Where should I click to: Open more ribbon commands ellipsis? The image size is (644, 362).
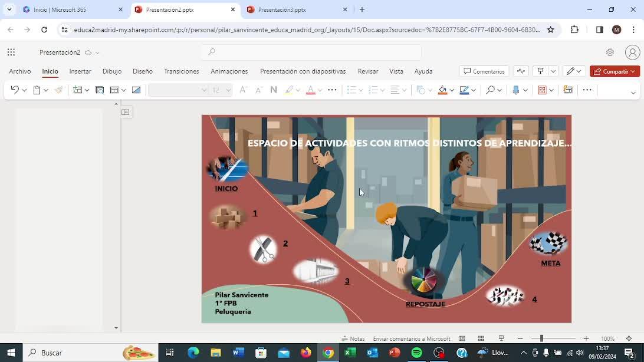(x=587, y=90)
